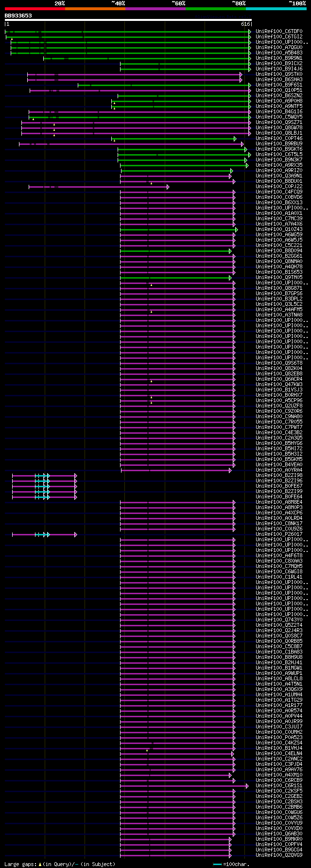Viewport: 311px width, 868px height.
Task: Select hit label UniRef100_B9I4J6
Action: (x=279, y=69)
